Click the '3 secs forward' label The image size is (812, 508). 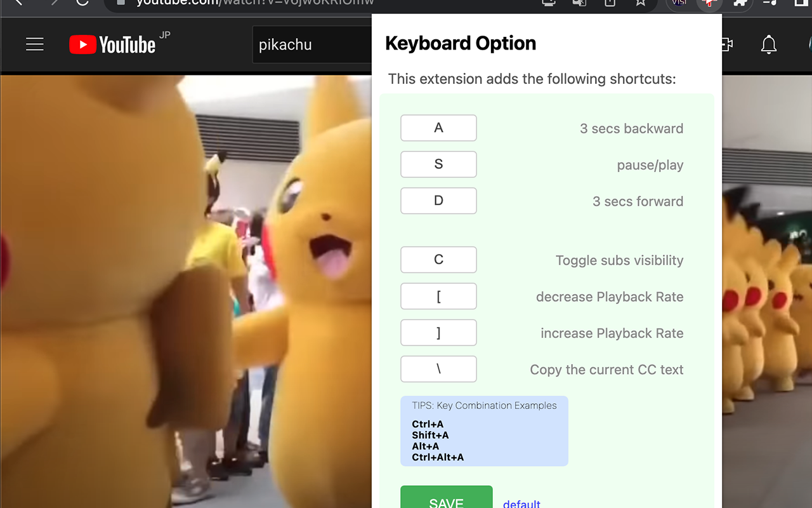pos(638,201)
